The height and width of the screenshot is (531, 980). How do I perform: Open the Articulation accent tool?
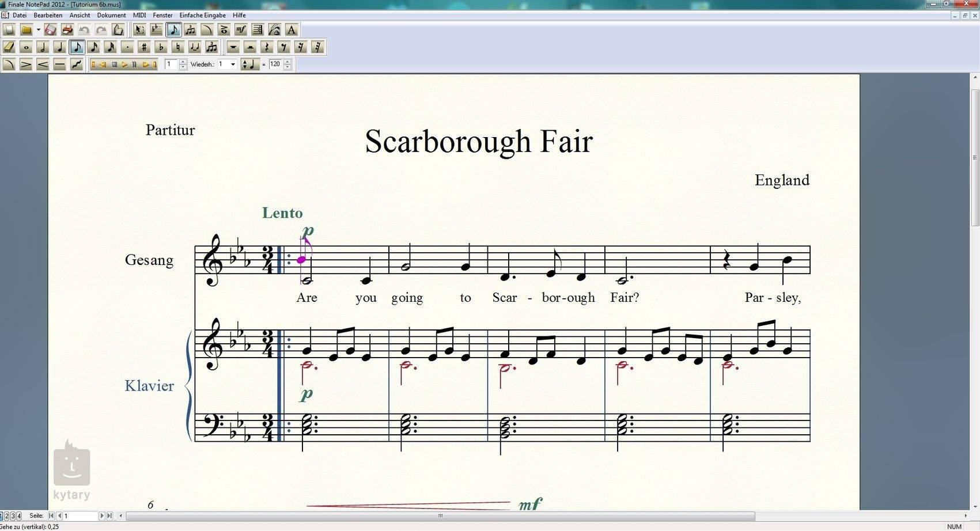224,30
